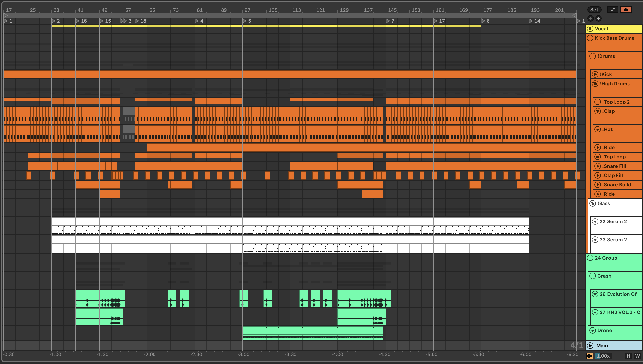Fold the !Drums group track
643x364 pixels.
[x=592, y=56]
